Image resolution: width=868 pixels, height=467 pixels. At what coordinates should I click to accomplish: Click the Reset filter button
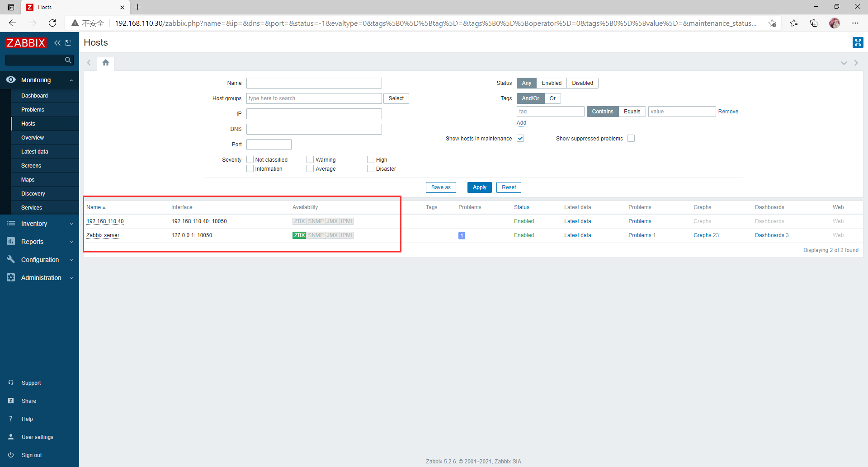click(x=509, y=187)
